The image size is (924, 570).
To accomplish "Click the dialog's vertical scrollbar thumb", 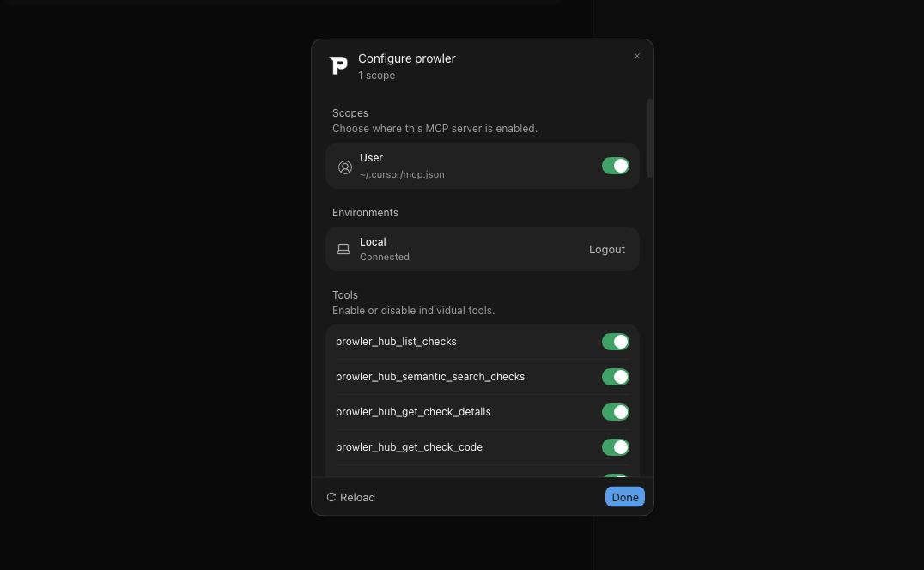I will pos(650,138).
